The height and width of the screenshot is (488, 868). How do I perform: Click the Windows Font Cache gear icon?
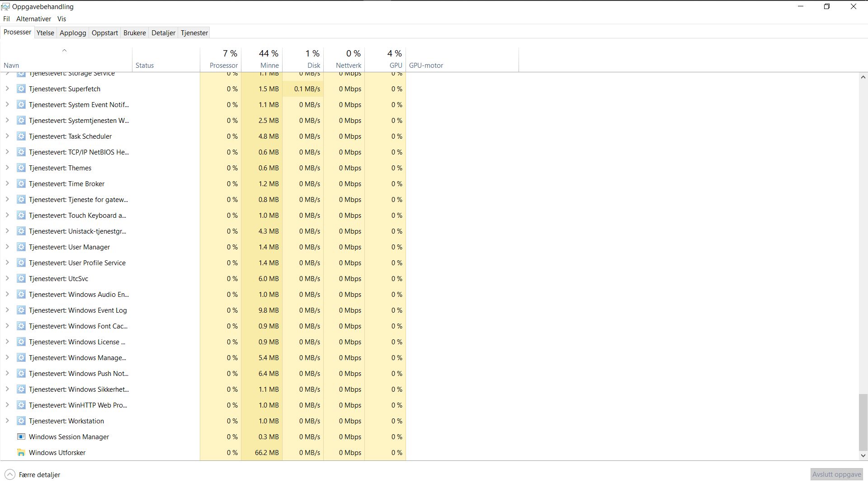point(21,326)
